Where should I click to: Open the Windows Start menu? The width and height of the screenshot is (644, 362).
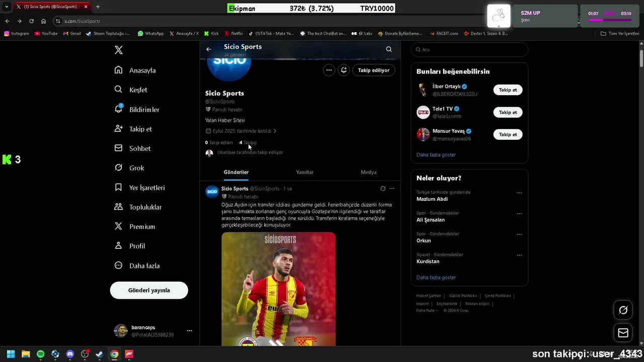pyautogui.click(x=11, y=354)
